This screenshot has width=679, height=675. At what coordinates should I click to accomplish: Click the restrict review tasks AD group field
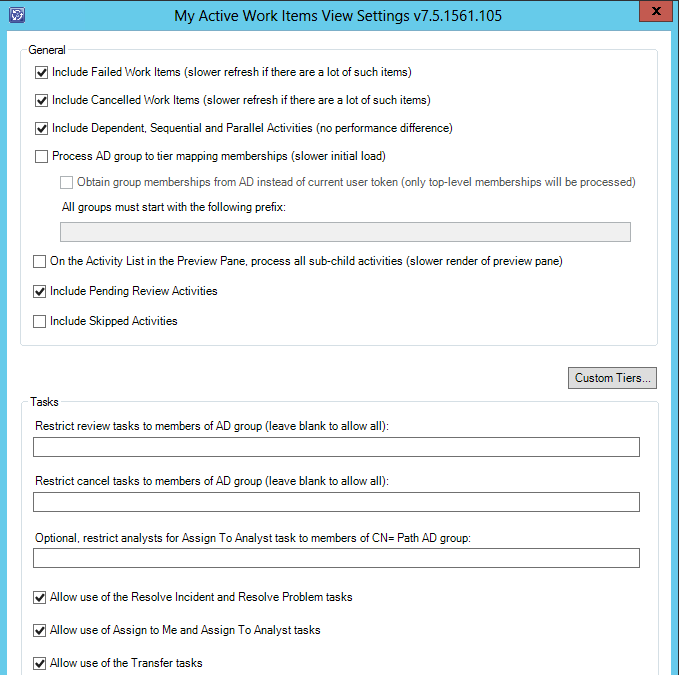(x=336, y=447)
